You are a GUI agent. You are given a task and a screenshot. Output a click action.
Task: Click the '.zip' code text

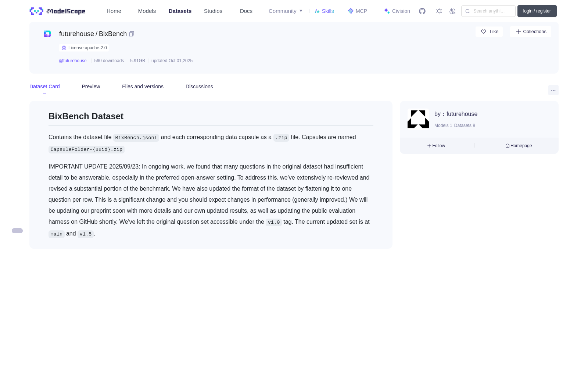tap(281, 138)
